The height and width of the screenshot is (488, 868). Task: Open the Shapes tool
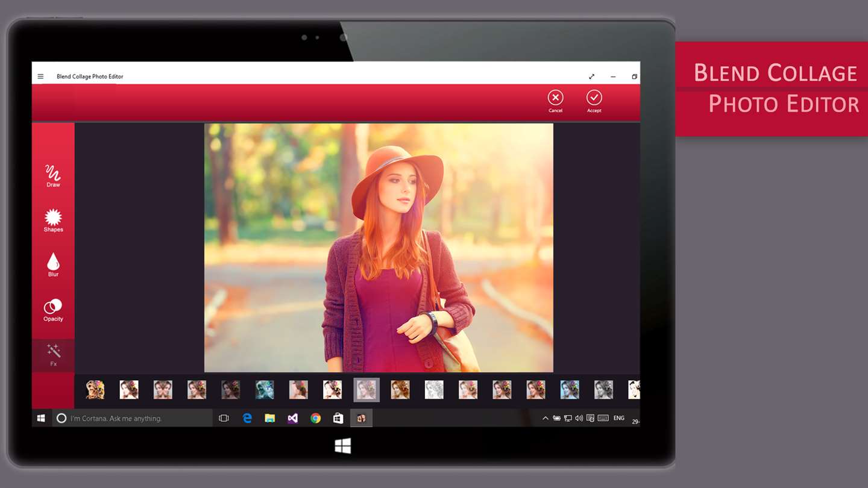53,221
